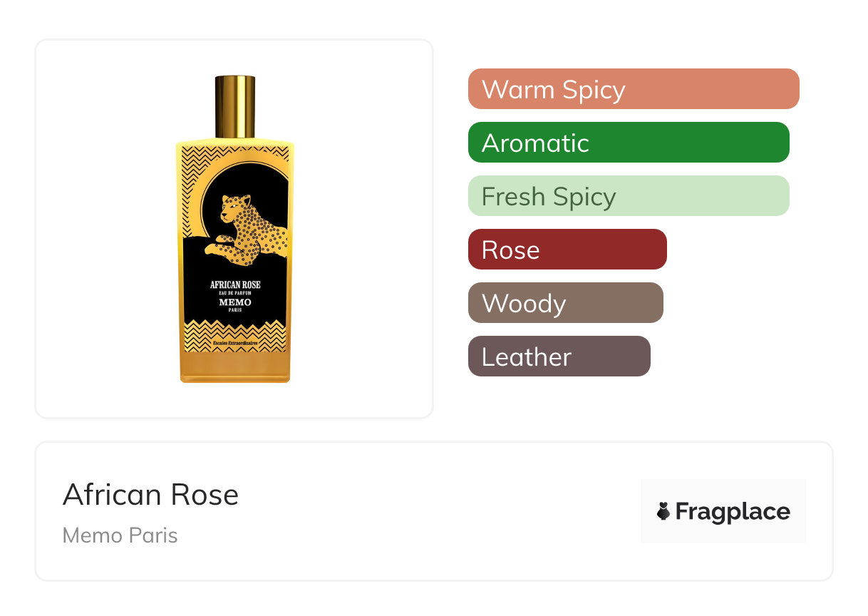
Task: Open the African Rose bottle image
Action: [x=234, y=228]
